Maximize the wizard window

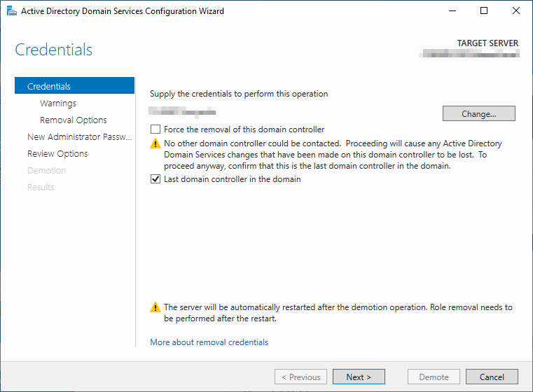tap(484, 11)
